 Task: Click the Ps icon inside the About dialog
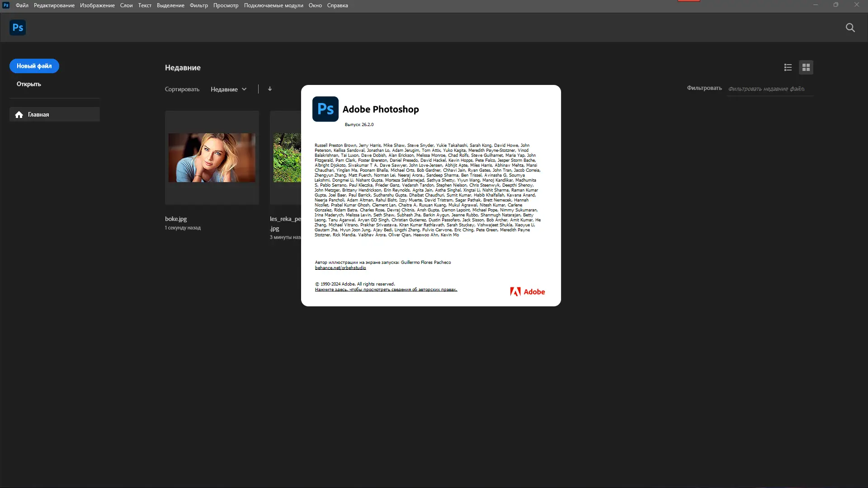pyautogui.click(x=325, y=109)
